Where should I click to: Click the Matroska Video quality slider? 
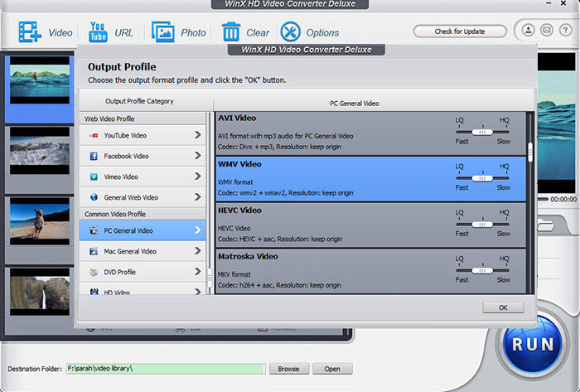(482, 271)
